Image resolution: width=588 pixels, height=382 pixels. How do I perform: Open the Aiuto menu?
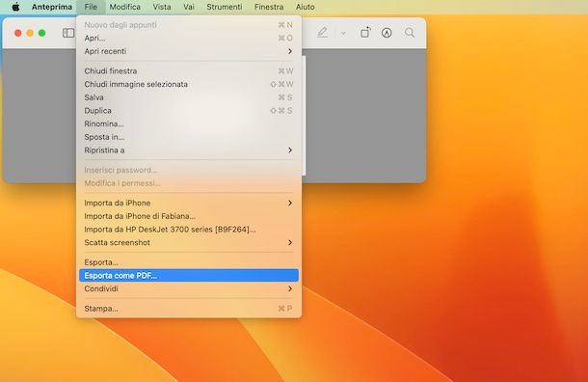click(306, 7)
